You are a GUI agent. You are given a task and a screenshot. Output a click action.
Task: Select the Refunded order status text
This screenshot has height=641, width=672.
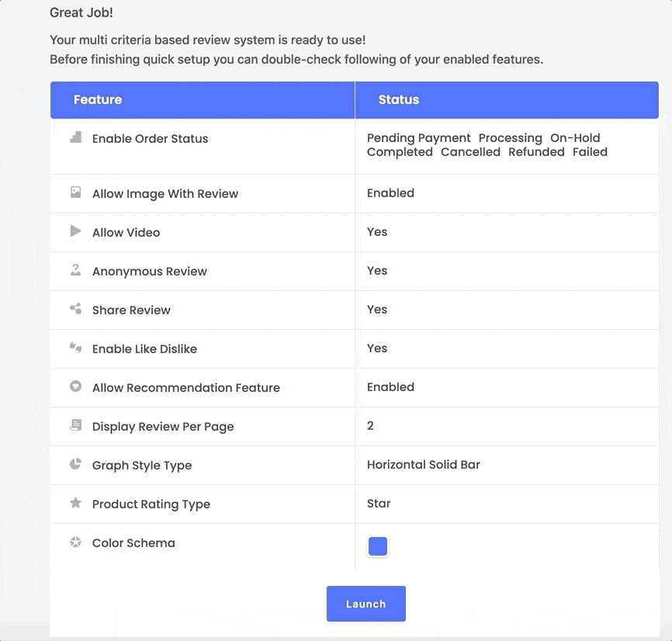coord(536,152)
